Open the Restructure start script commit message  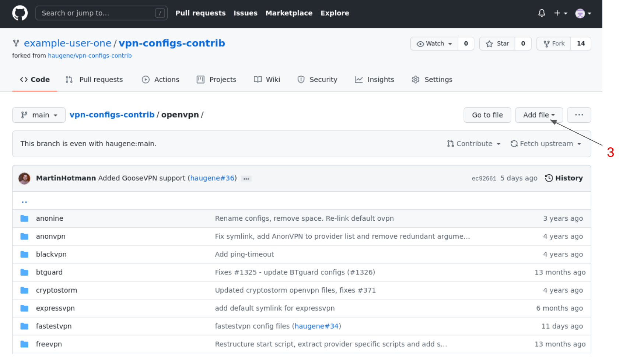[x=331, y=344]
